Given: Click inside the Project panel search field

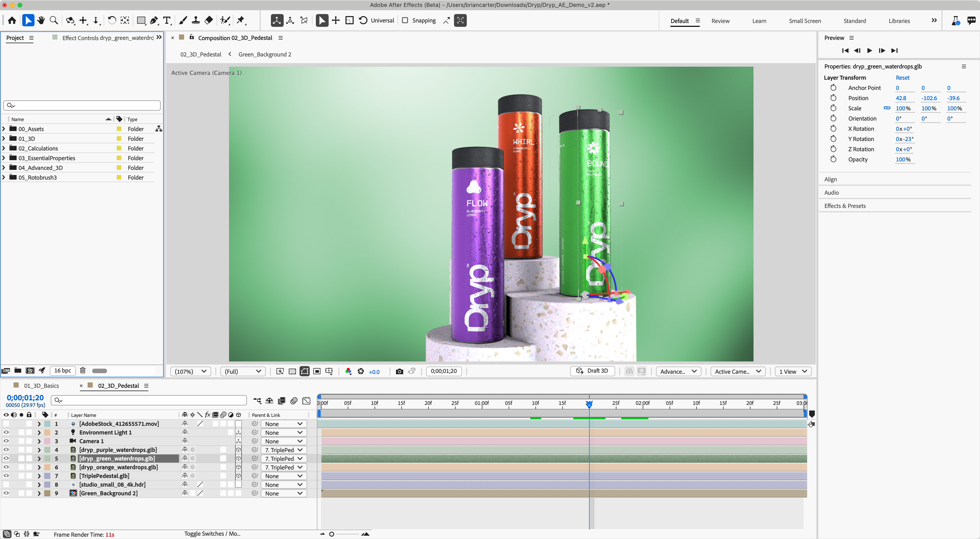Looking at the screenshot, I should [82, 106].
